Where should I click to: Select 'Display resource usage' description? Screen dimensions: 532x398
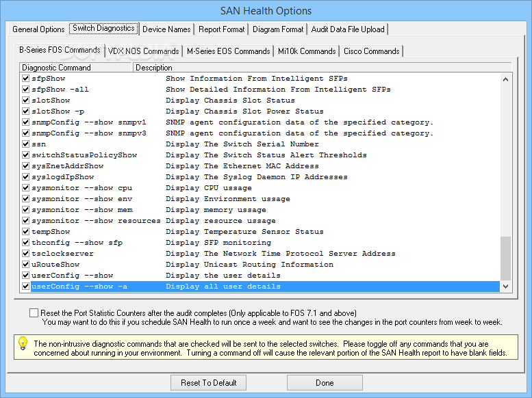point(220,221)
